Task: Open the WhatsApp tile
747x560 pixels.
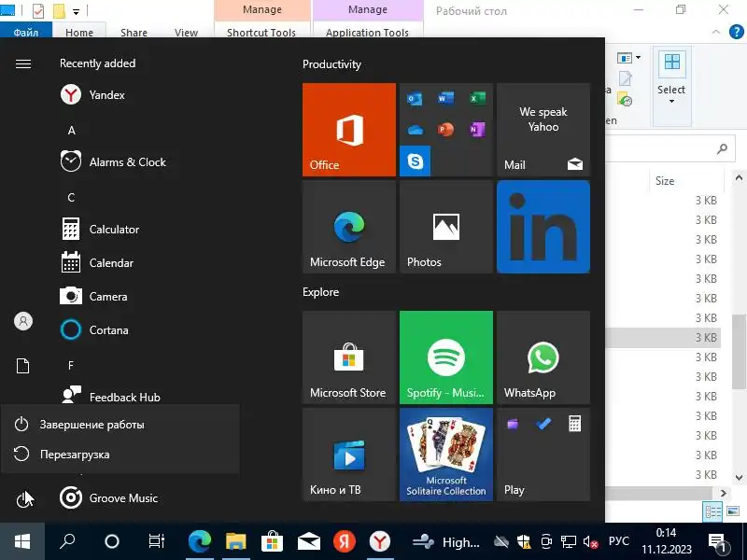Action: pos(543,357)
